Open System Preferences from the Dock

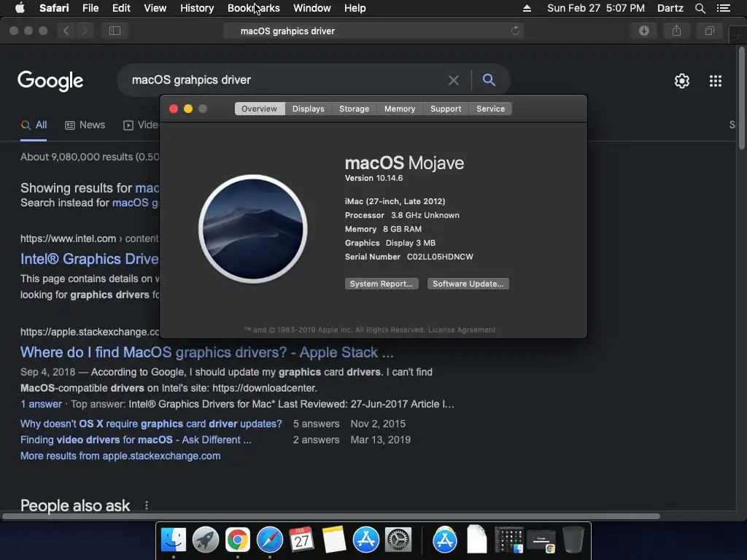point(398,540)
